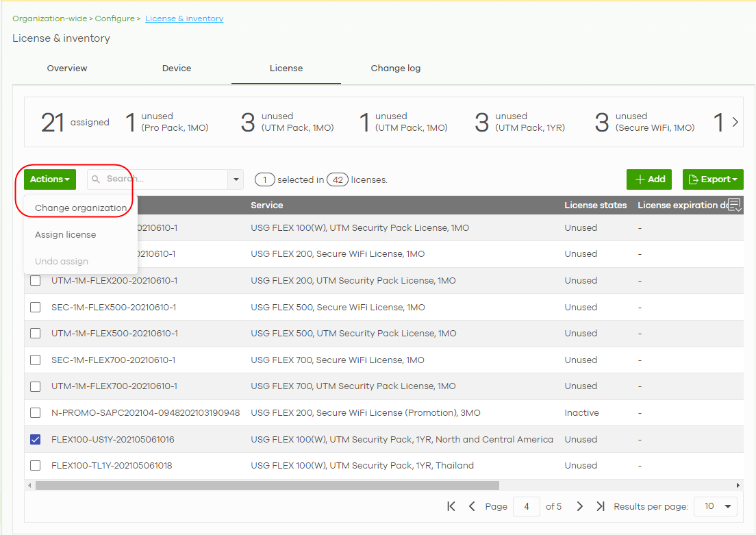Tick the checkbox for FLEX100-TL1Y-202105061018

click(x=35, y=466)
